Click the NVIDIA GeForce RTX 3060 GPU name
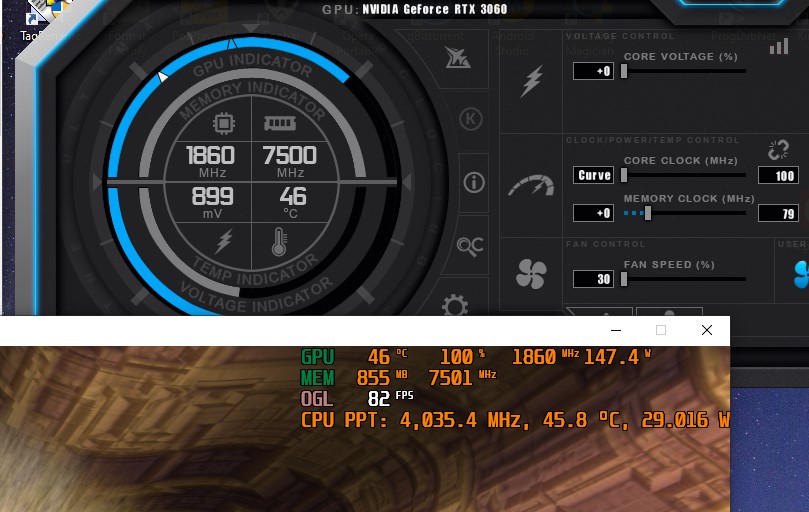 click(434, 9)
